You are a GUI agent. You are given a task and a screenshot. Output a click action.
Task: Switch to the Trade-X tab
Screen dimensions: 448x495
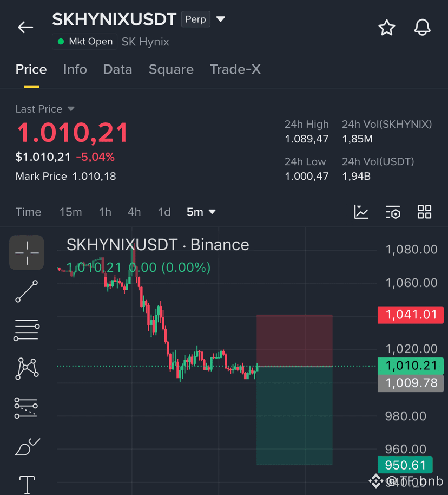click(235, 69)
